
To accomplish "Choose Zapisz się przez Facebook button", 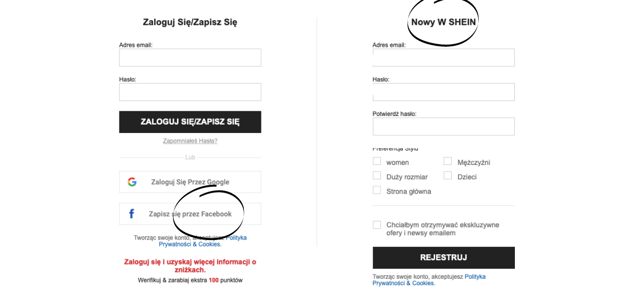I will tap(190, 214).
